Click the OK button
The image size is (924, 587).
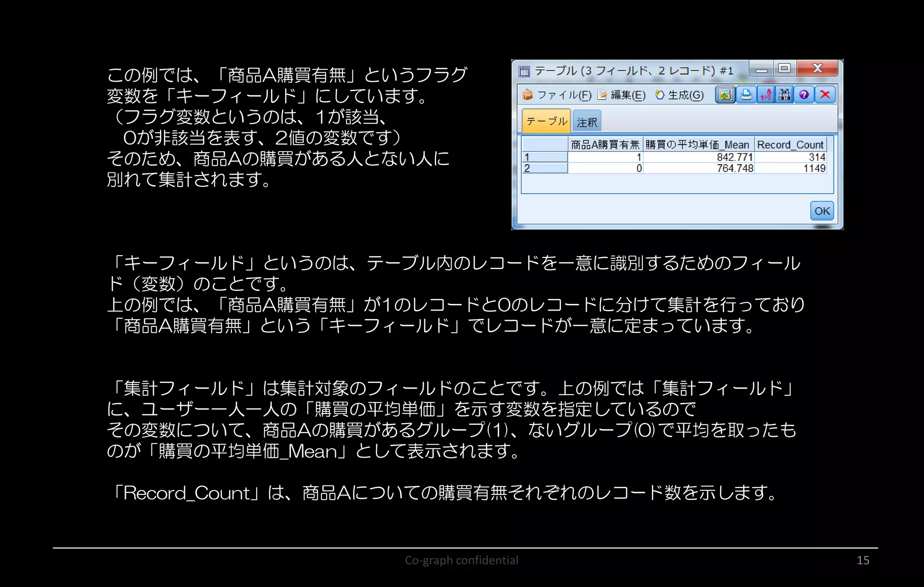tap(822, 211)
